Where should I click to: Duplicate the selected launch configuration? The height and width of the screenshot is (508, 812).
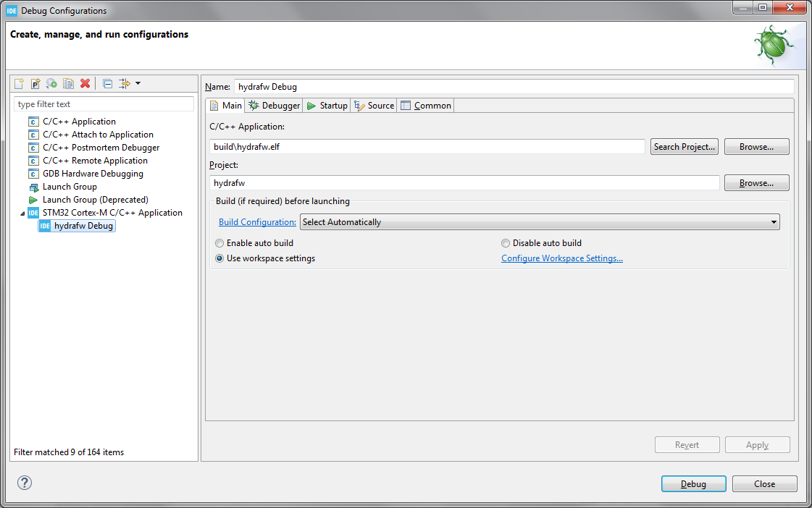68,83
